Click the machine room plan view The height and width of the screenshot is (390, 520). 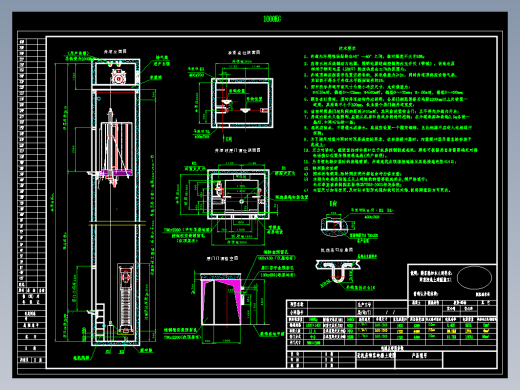click(x=242, y=103)
